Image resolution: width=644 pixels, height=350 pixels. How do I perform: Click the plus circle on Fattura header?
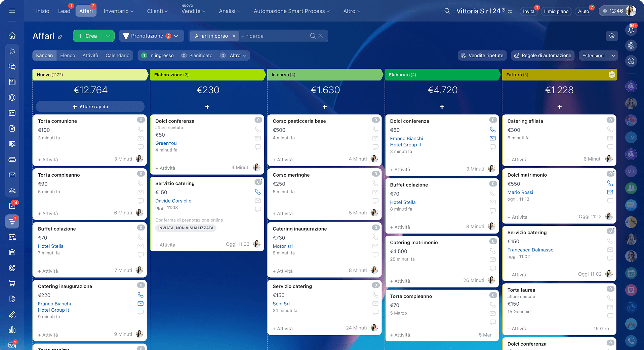(612, 75)
